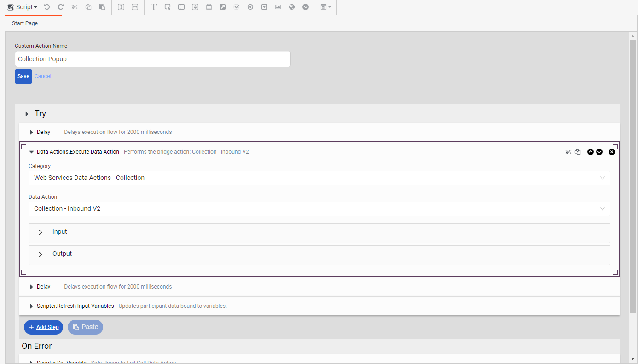Click the 'On Error' section heading

[37, 346]
